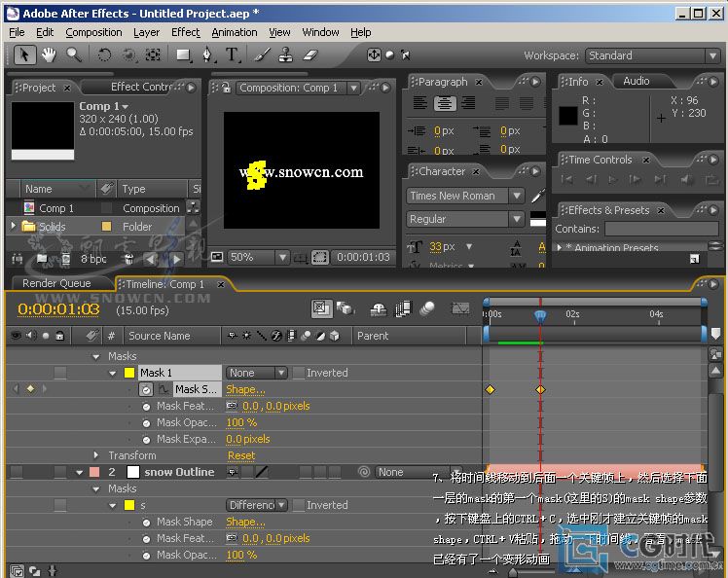Click the trash bin in Project panel

coord(129,259)
